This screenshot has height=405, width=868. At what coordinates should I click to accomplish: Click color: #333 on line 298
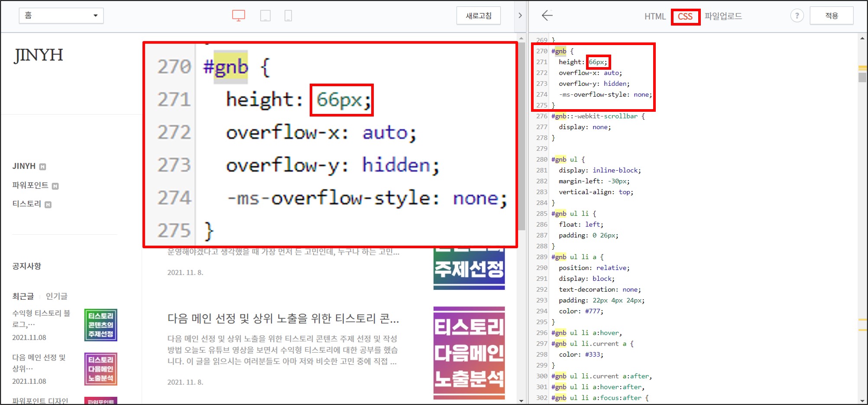pos(581,354)
